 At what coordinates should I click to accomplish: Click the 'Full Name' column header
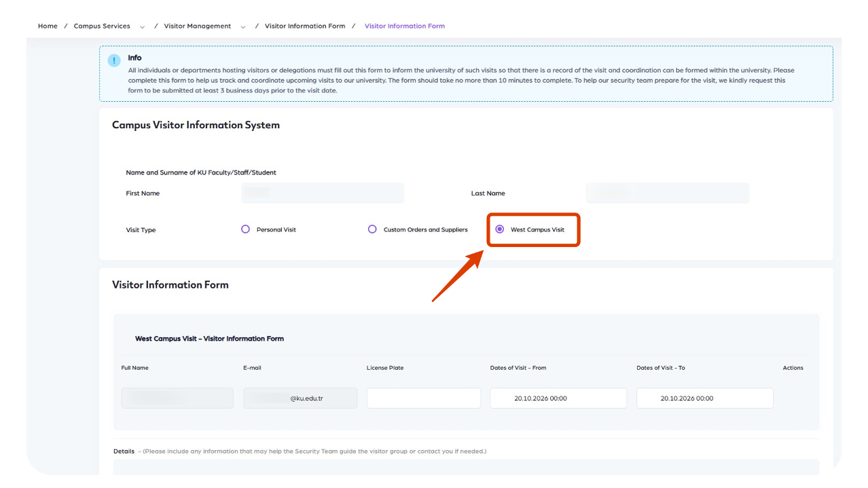(x=135, y=368)
